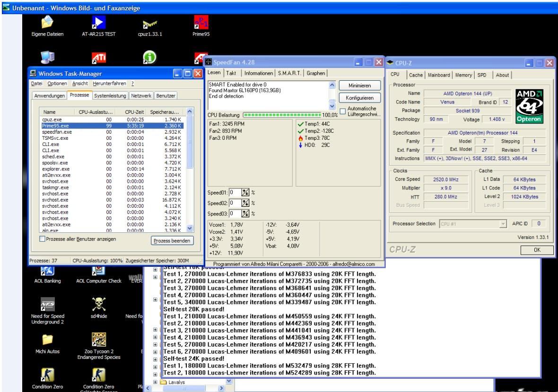Viewport: 558px width, 392px height.
Task: Click process list scroll-up arrow
Action: pyautogui.click(x=190, y=111)
